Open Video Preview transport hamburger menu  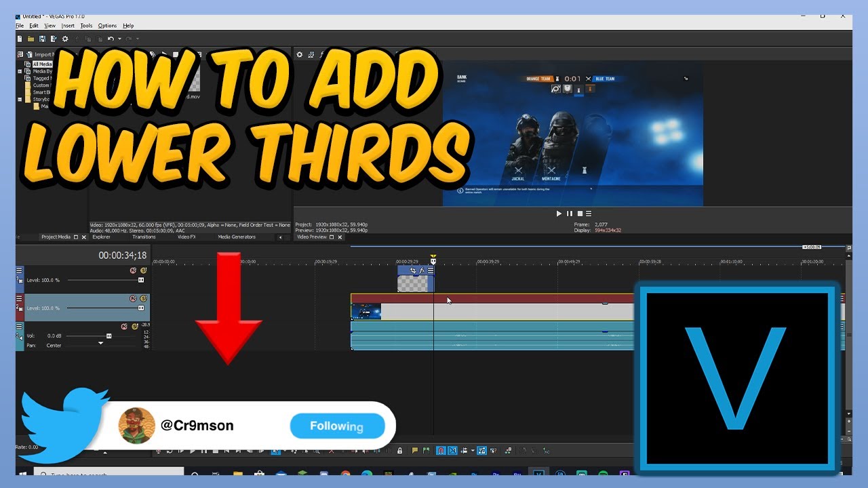coord(589,213)
